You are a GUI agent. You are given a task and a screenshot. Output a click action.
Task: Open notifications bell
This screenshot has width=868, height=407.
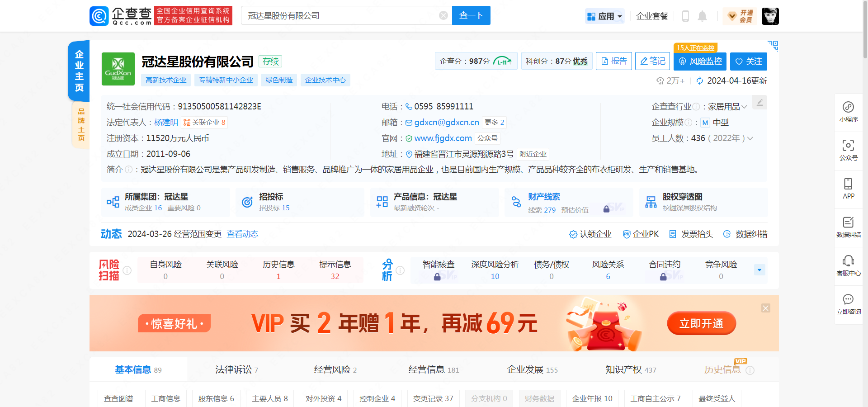[x=702, y=16]
